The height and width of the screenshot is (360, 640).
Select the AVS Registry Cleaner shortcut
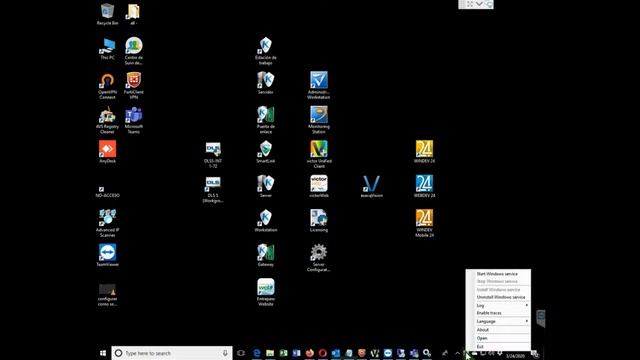[107, 120]
